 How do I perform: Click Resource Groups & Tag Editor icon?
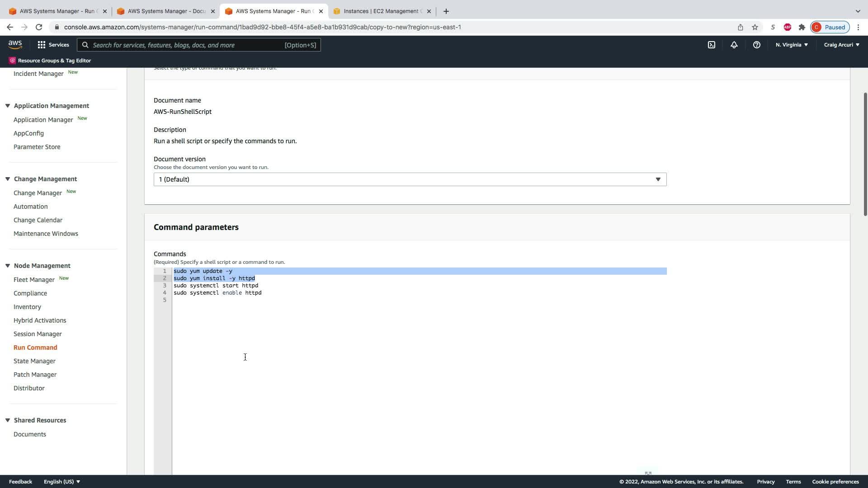tap(12, 61)
